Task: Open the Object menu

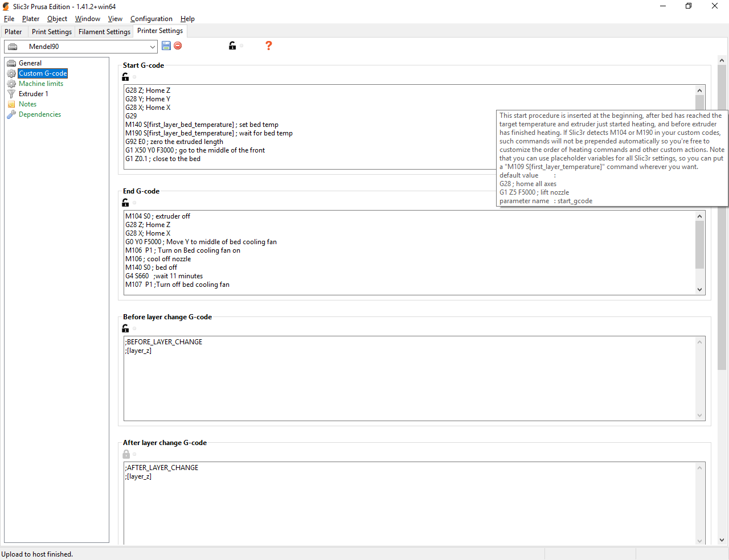Action: point(57,19)
